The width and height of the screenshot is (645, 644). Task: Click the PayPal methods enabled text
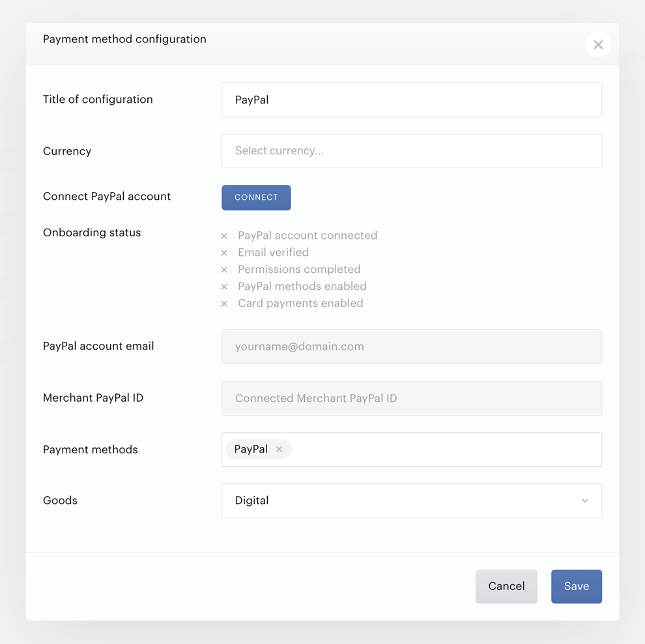302,286
